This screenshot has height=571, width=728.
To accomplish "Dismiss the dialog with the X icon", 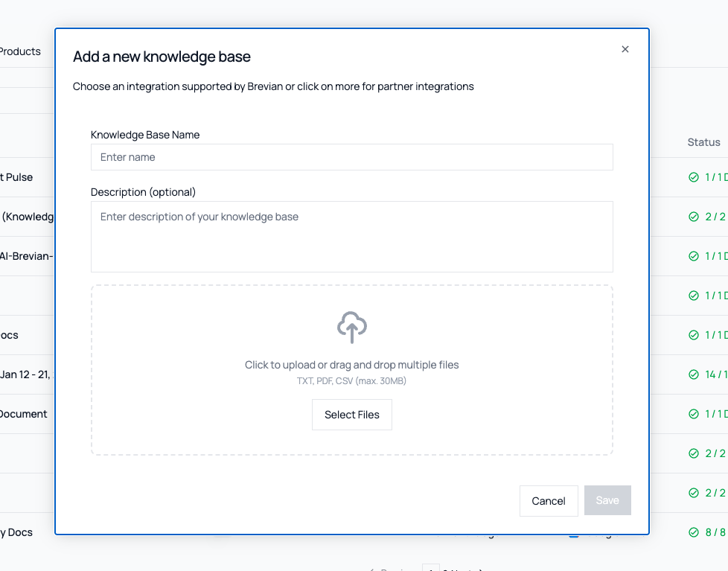I will (625, 49).
